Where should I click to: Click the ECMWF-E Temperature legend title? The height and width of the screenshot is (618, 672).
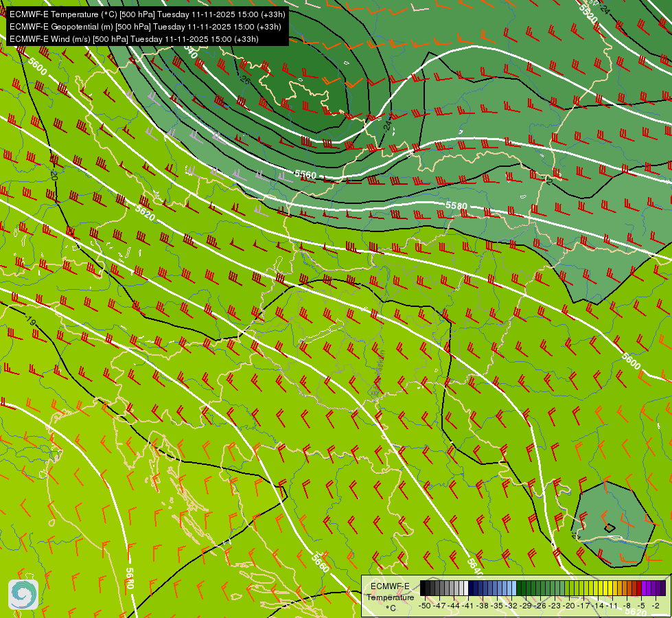coord(391,592)
